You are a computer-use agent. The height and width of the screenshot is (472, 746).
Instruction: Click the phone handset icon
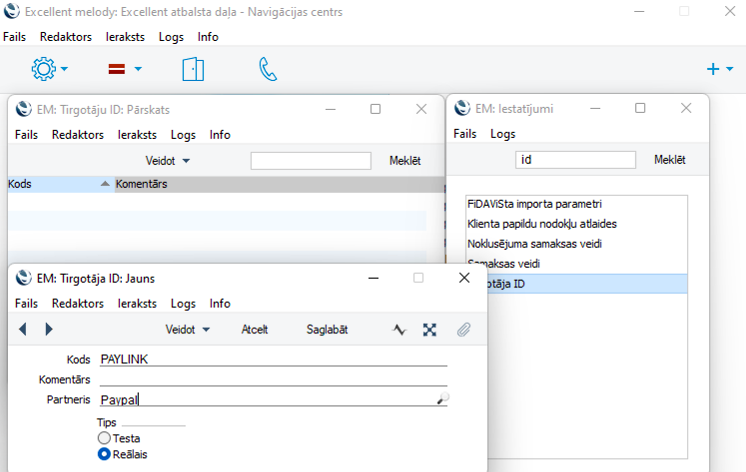[x=268, y=69]
